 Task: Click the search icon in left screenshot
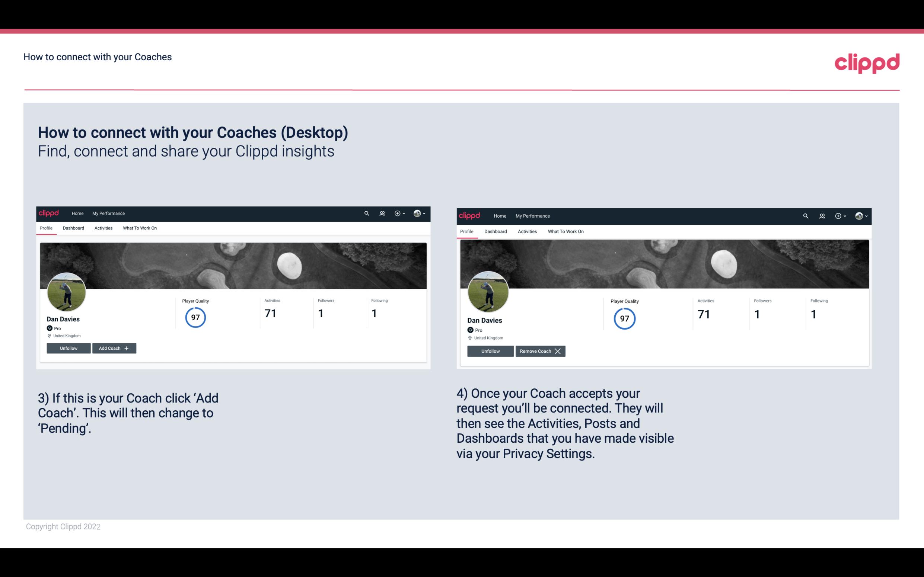pyautogui.click(x=367, y=214)
